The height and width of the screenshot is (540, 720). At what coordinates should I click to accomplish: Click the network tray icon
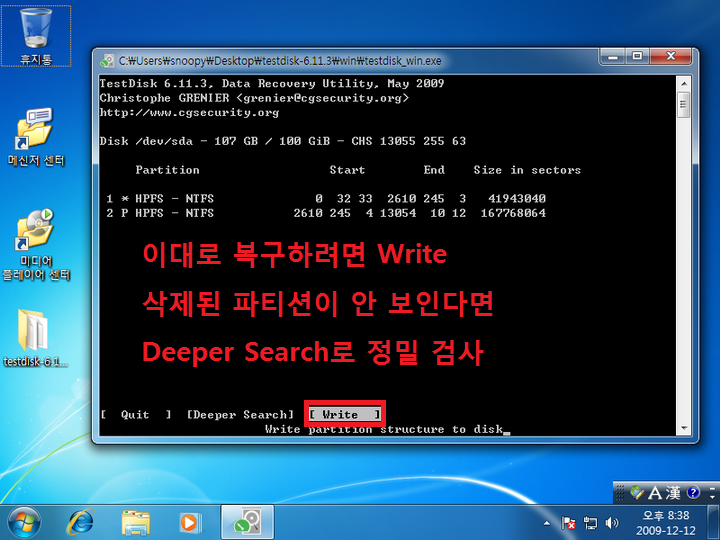tap(590, 523)
